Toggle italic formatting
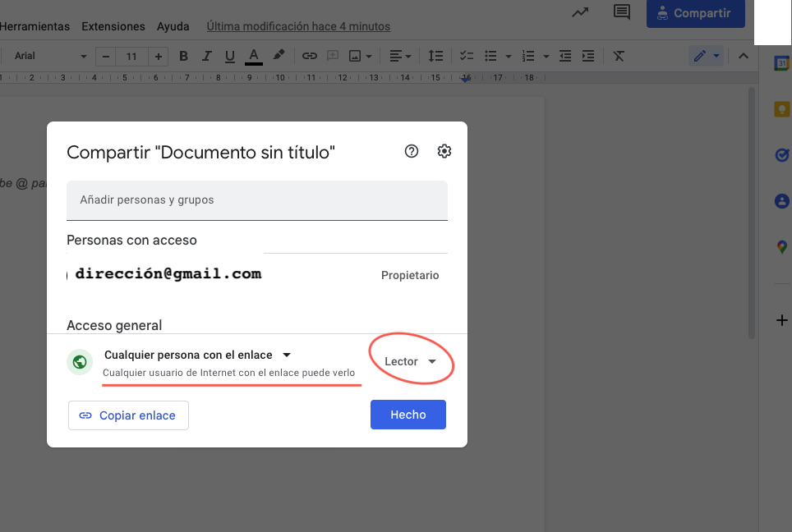Viewport: 792px width, 532px height. (206, 56)
